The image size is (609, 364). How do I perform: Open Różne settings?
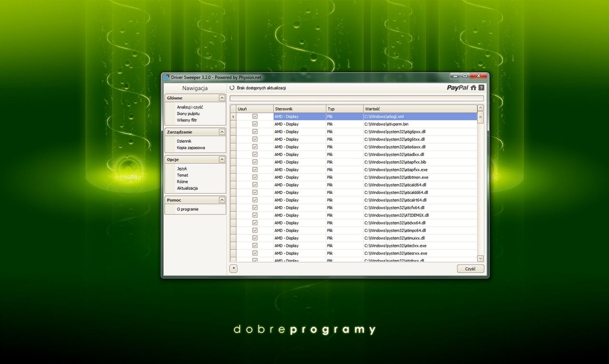click(182, 182)
